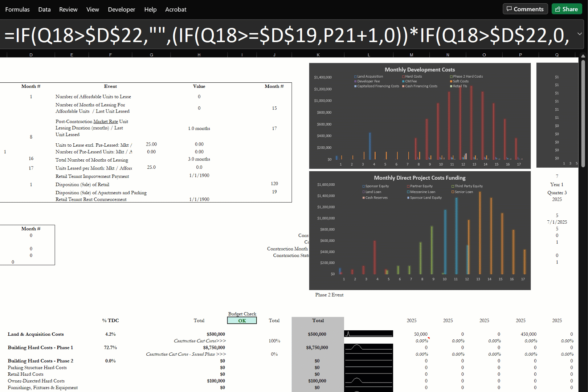Select column header K
Image resolution: width=588 pixels, height=392 pixels.
pyautogui.click(x=318, y=55)
